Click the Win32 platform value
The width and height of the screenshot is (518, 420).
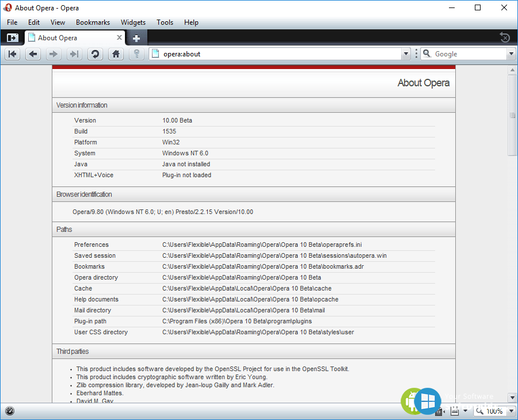[x=171, y=142]
